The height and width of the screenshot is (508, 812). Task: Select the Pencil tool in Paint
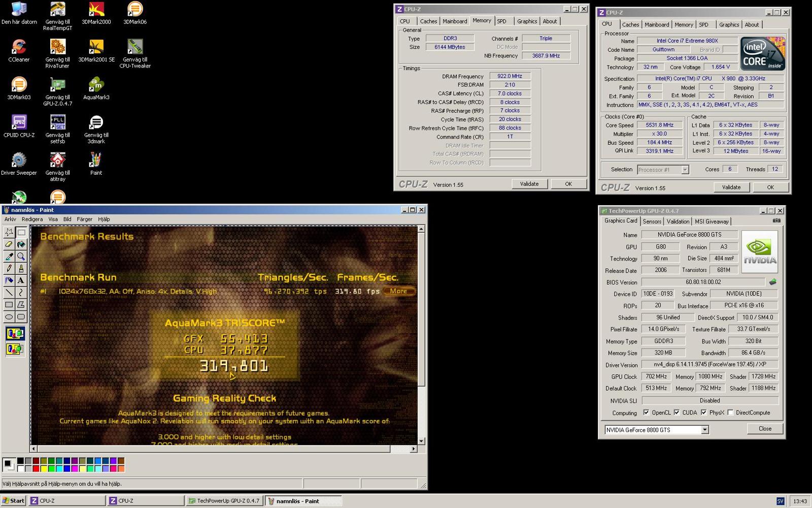(9, 268)
